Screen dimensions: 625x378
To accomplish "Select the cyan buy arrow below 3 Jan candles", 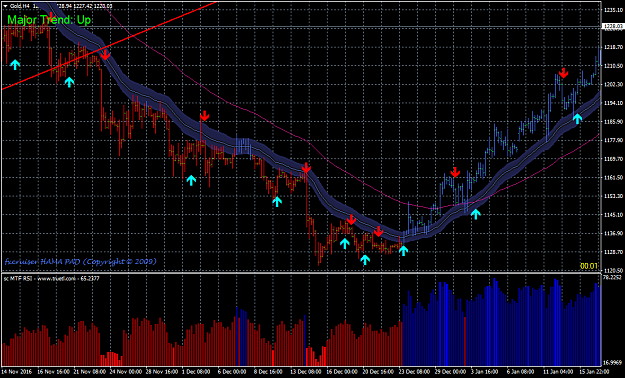I will (x=476, y=214).
